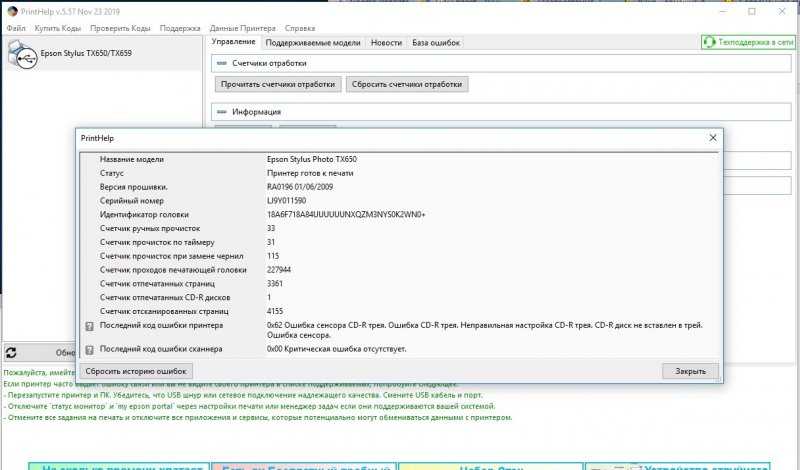Click Закрыть to dismiss the info dialog
This screenshot has width=800, height=470.
pos(690,370)
